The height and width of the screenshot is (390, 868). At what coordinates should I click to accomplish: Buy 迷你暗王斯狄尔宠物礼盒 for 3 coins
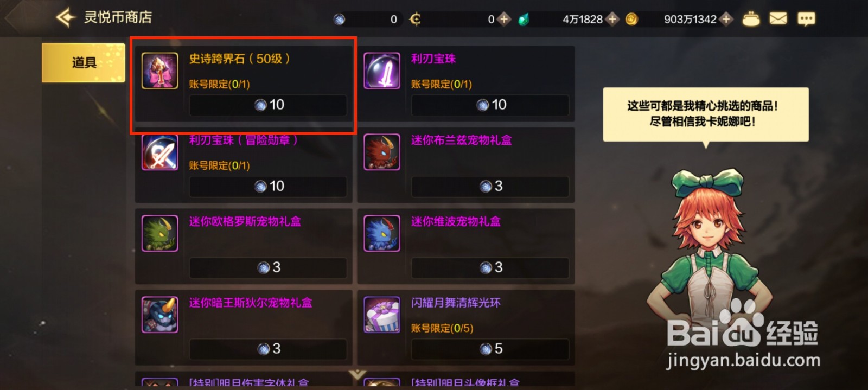(x=268, y=349)
